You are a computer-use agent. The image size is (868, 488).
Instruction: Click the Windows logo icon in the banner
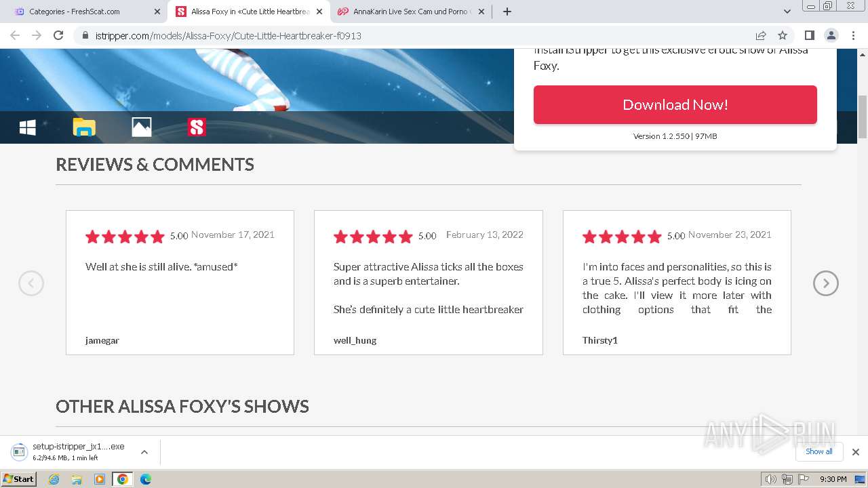tap(28, 127)
